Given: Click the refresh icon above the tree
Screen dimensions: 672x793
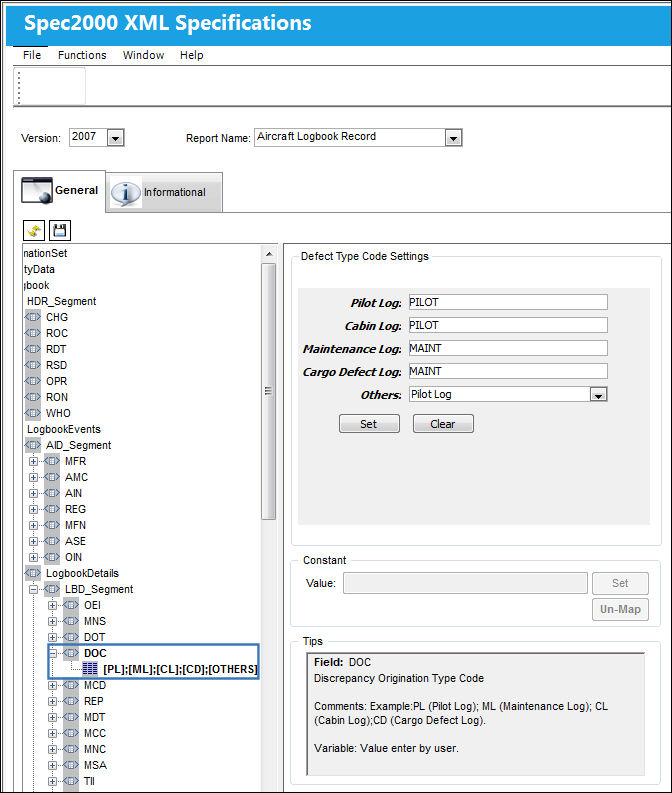Looking at the screenshot, I should coord(34,231).
